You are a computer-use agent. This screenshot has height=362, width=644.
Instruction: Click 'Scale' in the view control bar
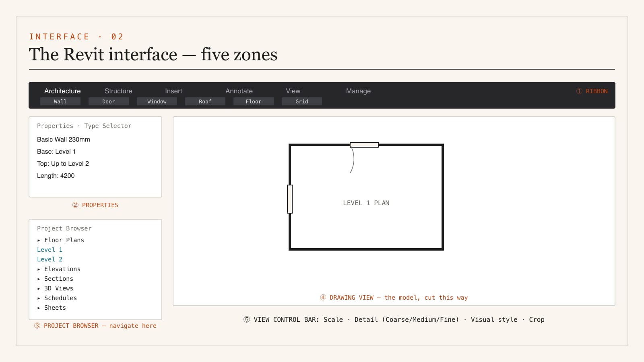tap(333, 320)
